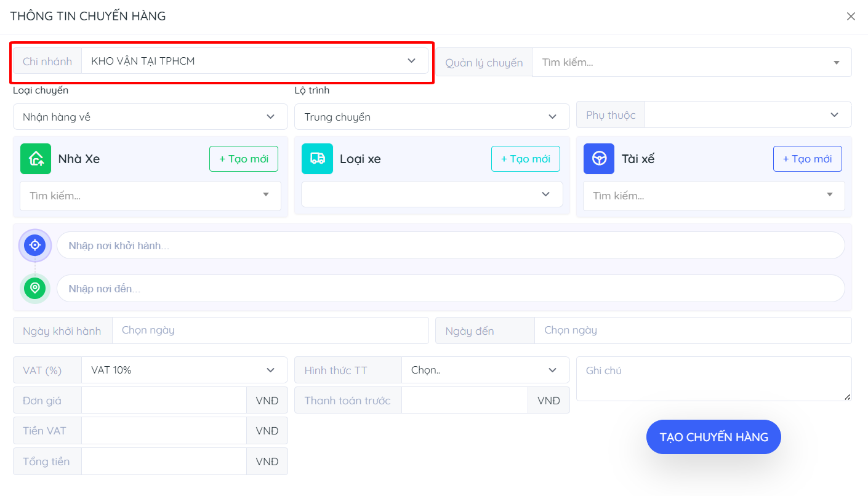Create a new Nhà Xe entry
The width and height of the screenshot is (868, 496).
(243, 159)
